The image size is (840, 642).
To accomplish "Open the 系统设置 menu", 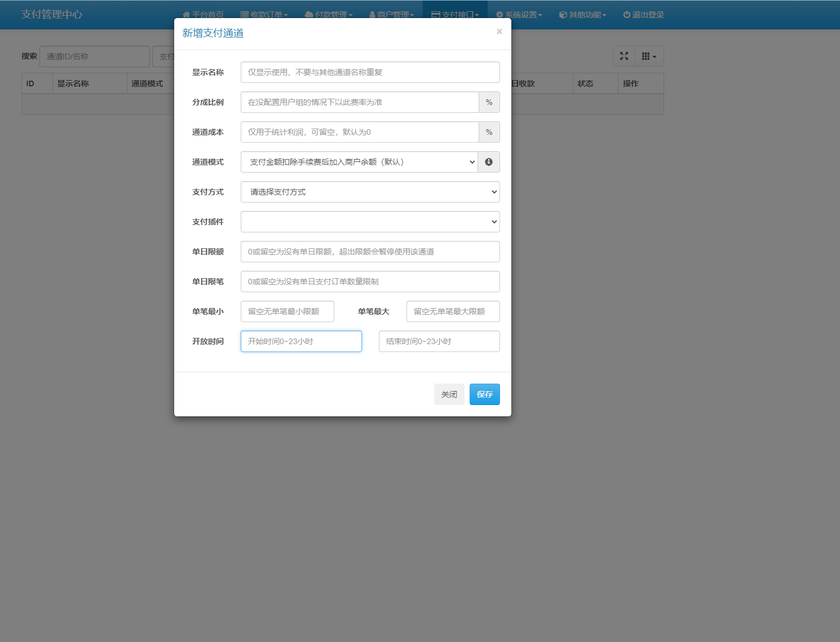I will [519, 15].
